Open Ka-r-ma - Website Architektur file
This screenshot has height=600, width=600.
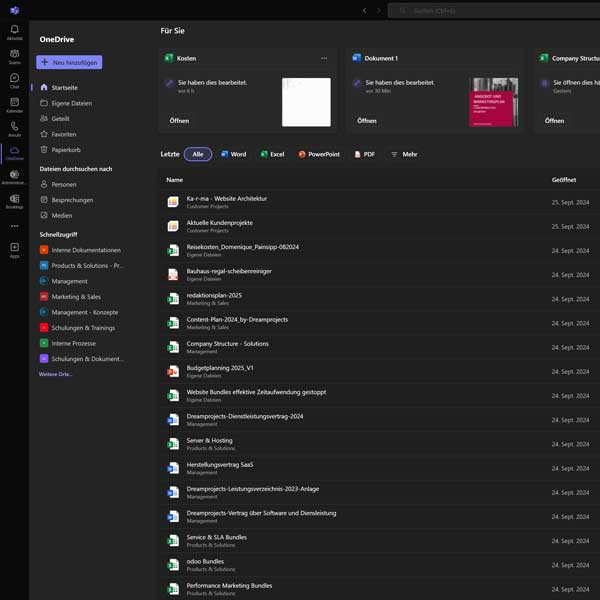coord(227,199)
